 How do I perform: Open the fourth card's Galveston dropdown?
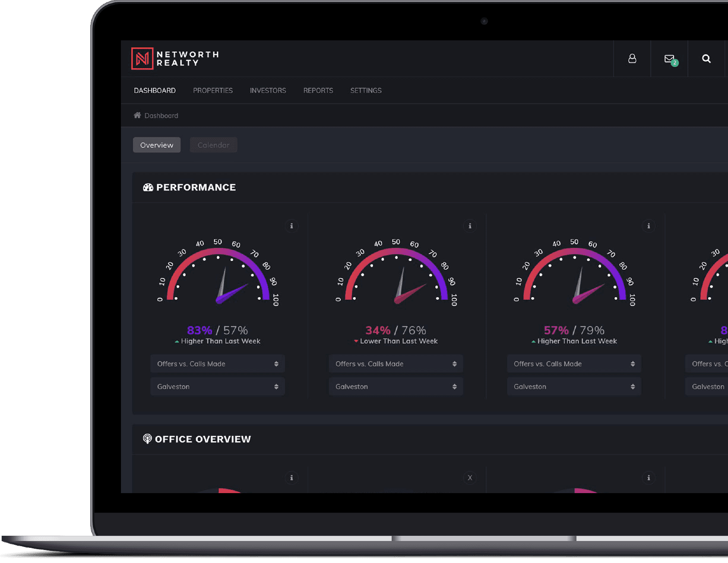pyautogui.click(x=707, y=387)
